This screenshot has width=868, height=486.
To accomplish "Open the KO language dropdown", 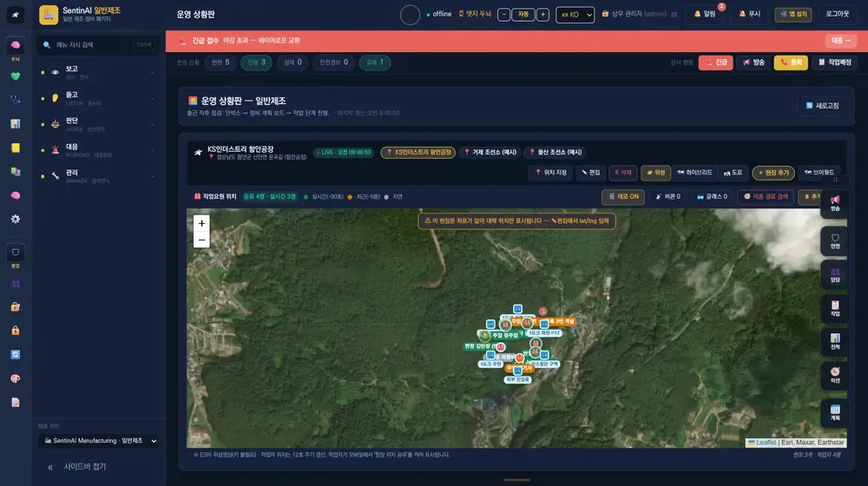I will 575,15.
